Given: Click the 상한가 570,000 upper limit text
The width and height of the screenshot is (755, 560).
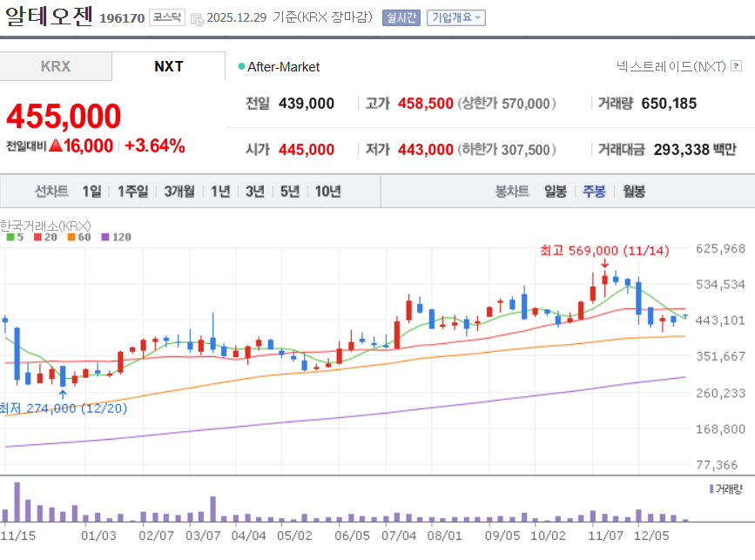Looking at the screenshot, I should (507, 104).
